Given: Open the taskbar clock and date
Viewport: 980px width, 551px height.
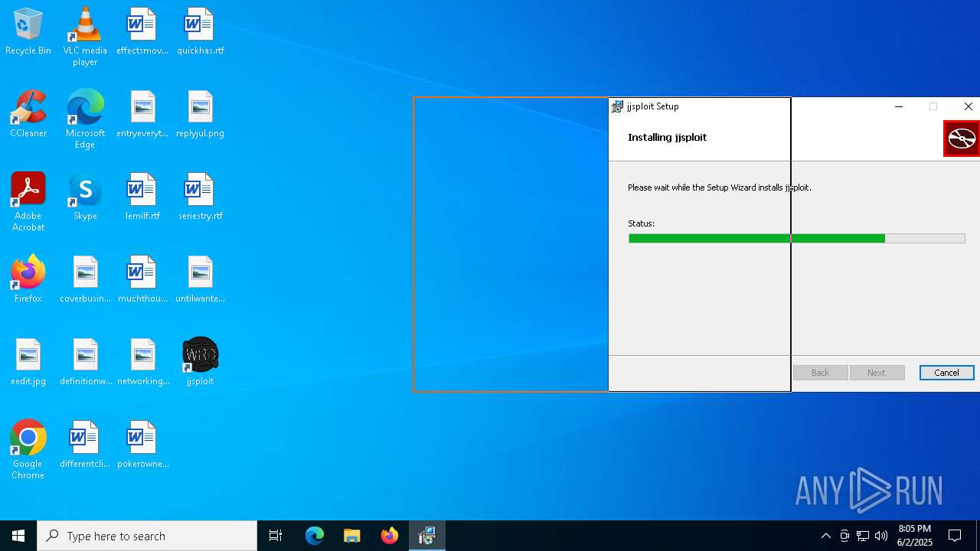Looking at the screenshot, I should (914, 536).
